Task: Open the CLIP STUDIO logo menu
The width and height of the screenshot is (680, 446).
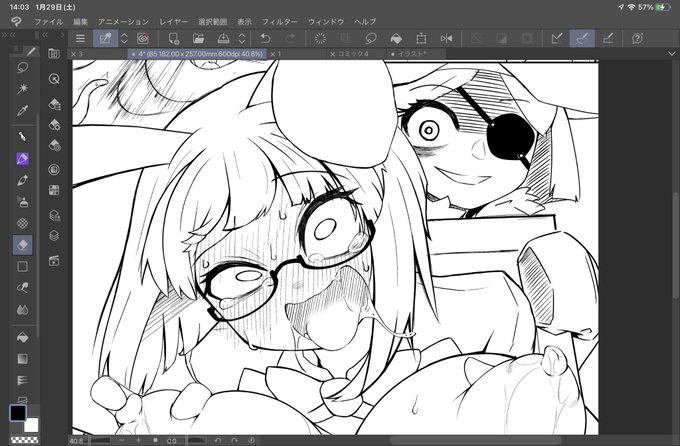Action: click(x=16, y=21)
